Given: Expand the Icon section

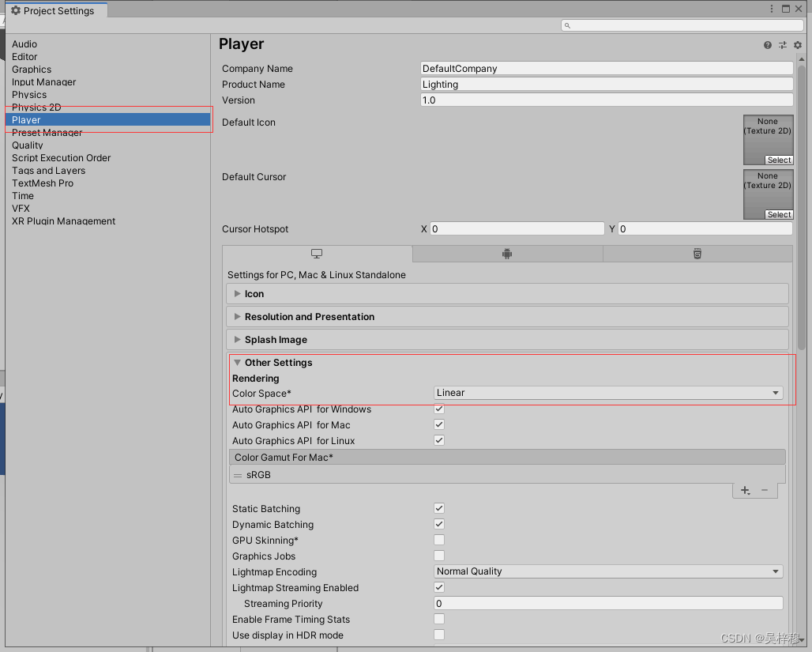Looking at the screenshot, I should pos(507,294).
